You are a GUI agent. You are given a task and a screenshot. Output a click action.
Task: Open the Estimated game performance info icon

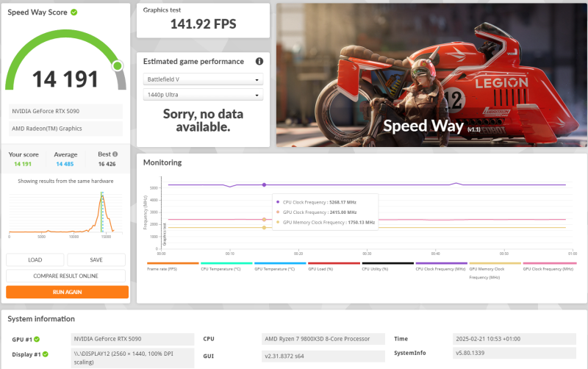[x=259, y=61]
